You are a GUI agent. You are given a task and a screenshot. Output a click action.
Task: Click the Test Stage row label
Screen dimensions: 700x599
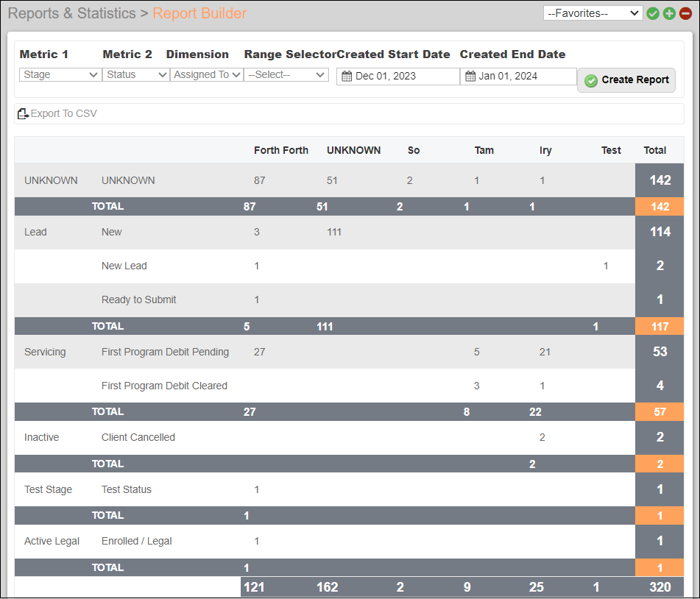[x=48, y=489]
